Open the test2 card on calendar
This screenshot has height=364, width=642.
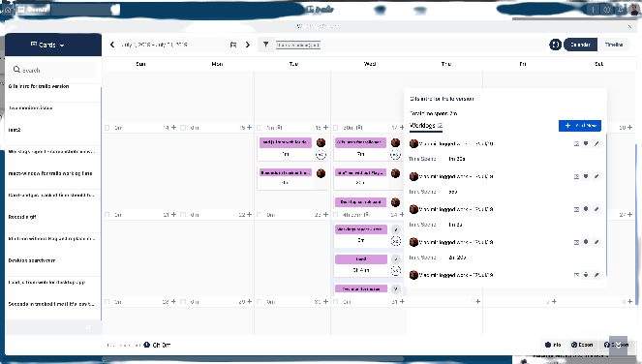pos(361,259)
